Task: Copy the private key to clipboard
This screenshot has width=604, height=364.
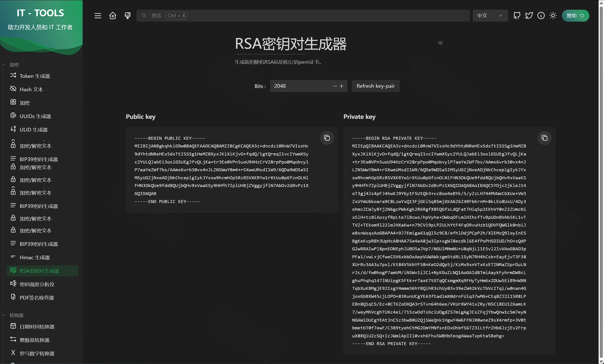Action: [544, 138]
